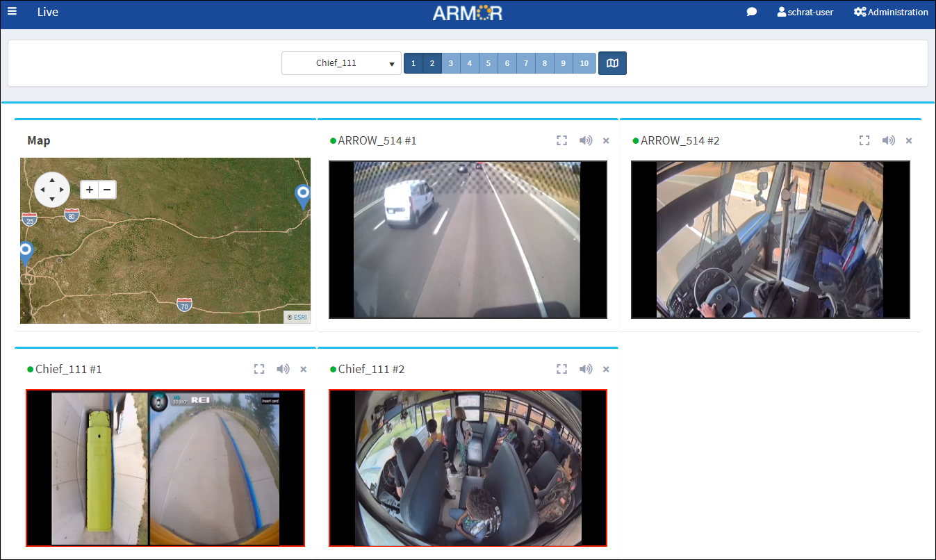This screenshot has width=936, height=560.
Task: Open the schrat-user account menu
Action: coord(805,12)
